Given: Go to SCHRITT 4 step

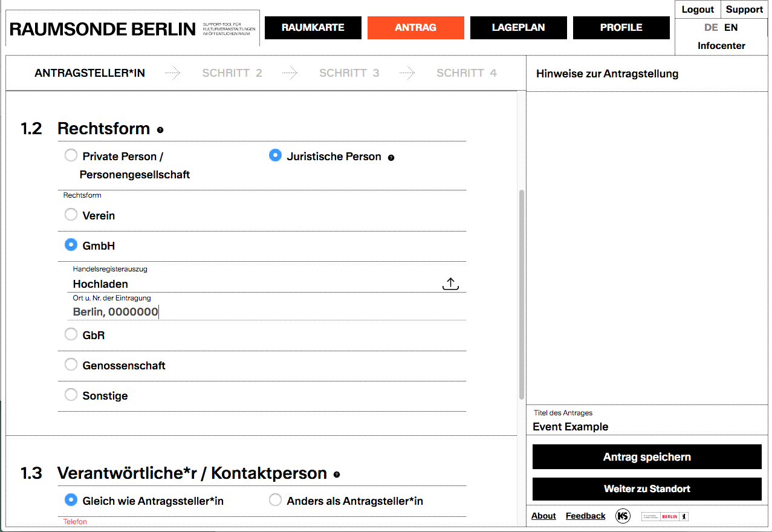Looking at the screenshot, I should pos(467,73).
